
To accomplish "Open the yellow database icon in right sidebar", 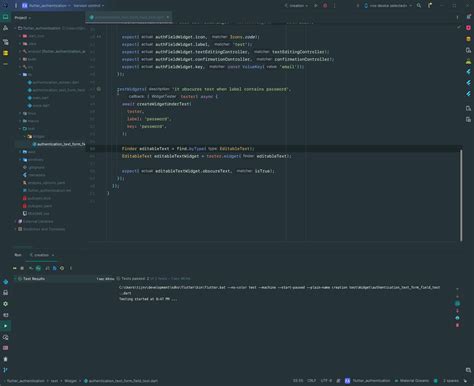I will [468, 39].
